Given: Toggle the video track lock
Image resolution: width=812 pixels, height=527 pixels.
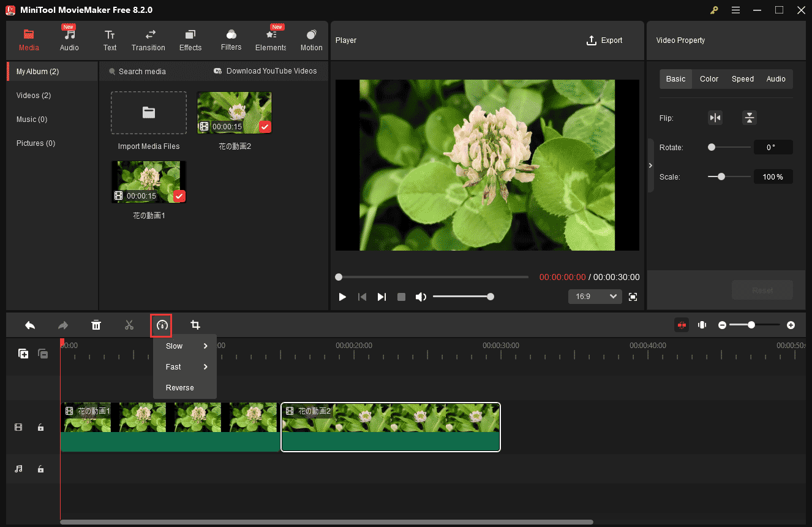Looking at the screenshot, I should pos(40,427).
